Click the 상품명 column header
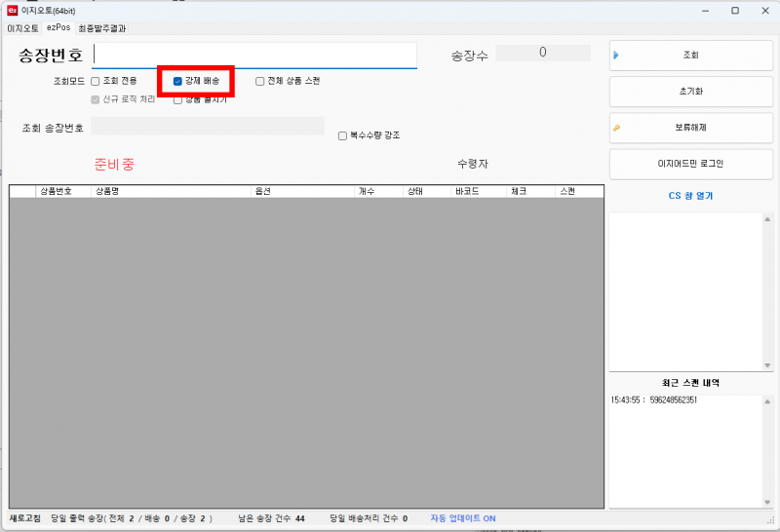Image resolution: width=780 pixels, height=532 pixels. pyautogui.click(x=171, y=191)
